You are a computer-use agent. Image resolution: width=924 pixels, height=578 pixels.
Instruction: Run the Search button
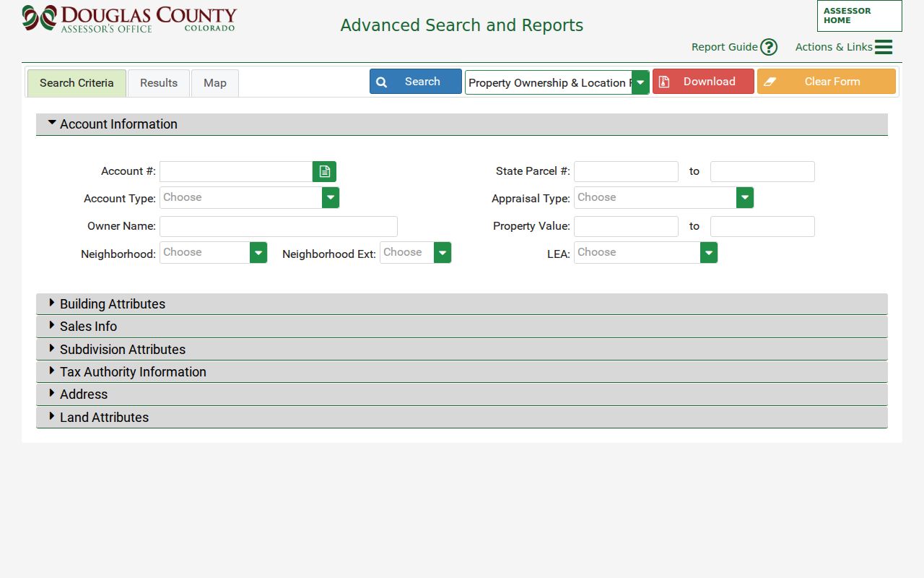[x=416, y=82]
